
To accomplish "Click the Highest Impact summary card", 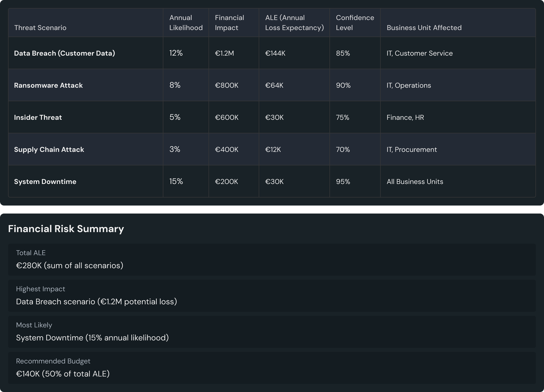I will pos(272,295).
